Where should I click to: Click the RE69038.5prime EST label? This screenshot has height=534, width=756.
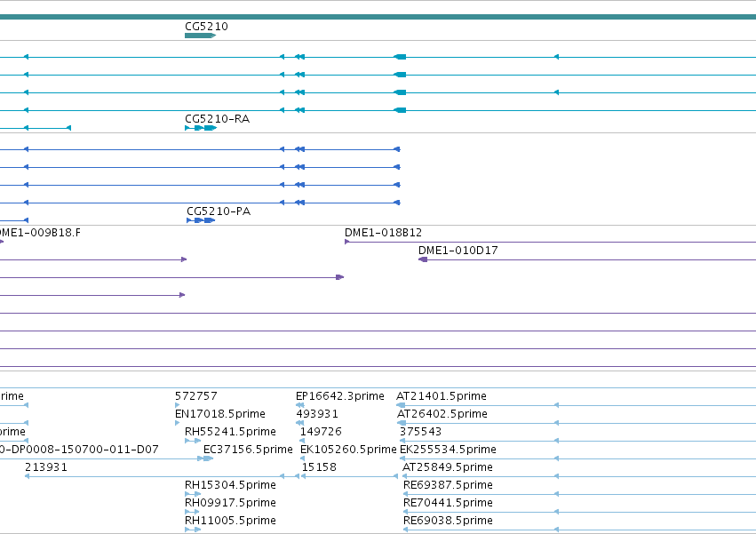[448, 521]
